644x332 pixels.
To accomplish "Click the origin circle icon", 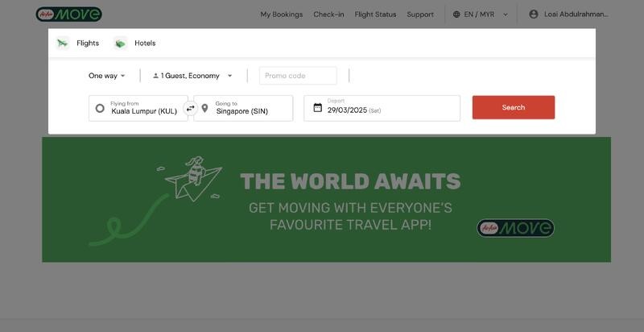I will pos(100,109).
